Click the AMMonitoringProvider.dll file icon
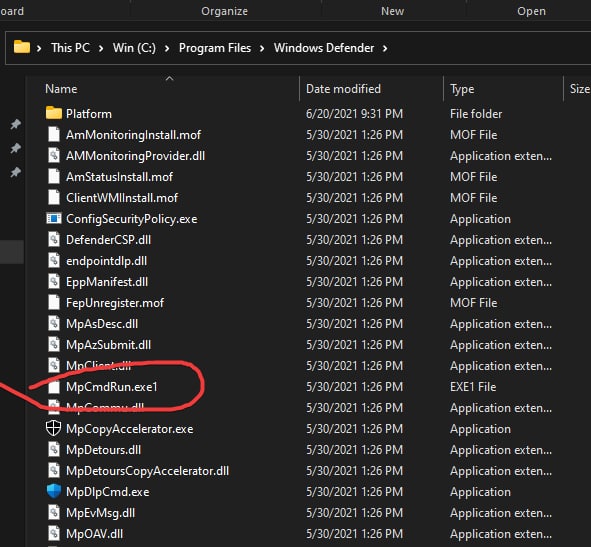 pos(54,155)
